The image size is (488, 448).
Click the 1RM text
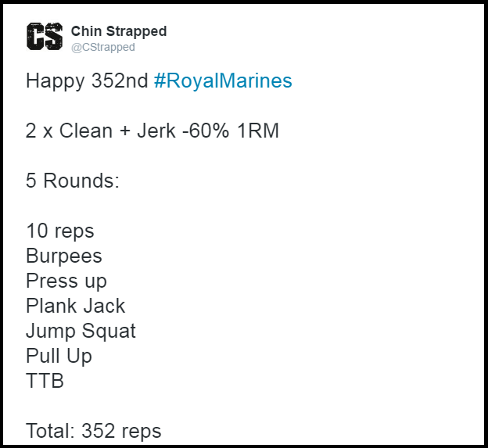pyautogui.click(x=259, y=131)
